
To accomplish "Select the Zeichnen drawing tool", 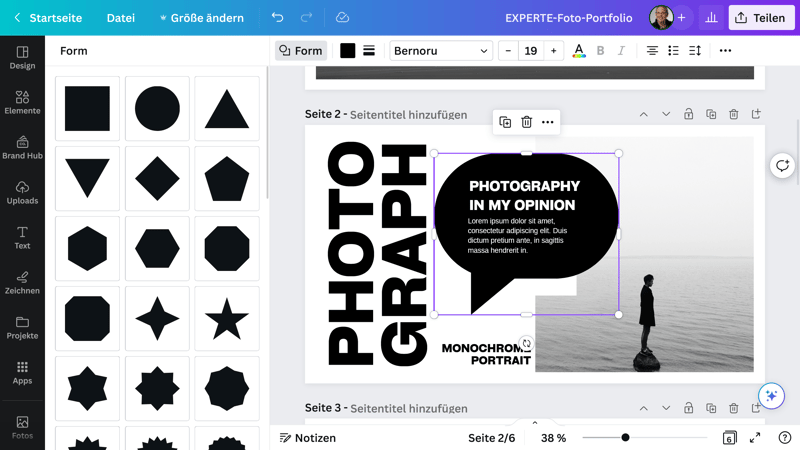I will pyautogui.click(x=22, y=282).
